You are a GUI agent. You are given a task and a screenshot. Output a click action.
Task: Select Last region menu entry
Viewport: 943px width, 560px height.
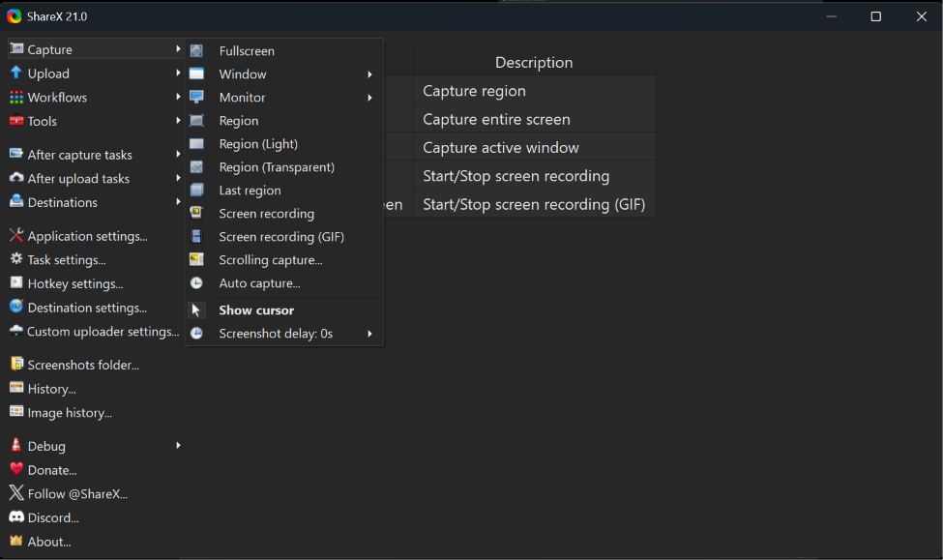[x=283, y=191]
